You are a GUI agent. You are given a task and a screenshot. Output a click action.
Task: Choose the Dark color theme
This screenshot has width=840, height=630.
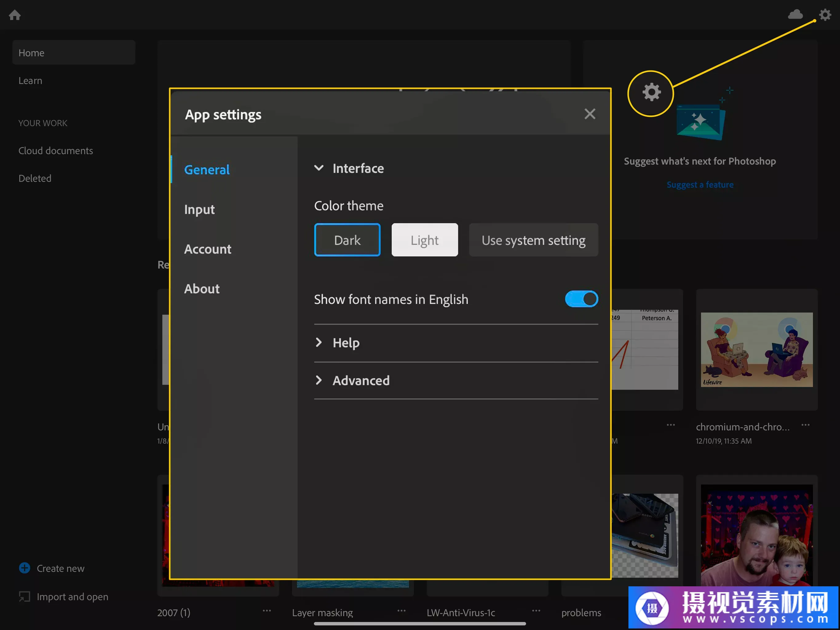pyautogui.click(x=347, y=240)
